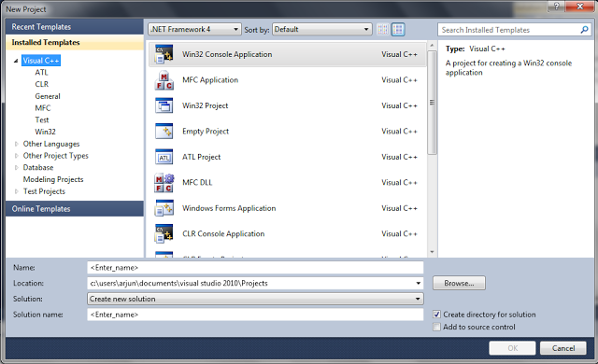
Task: Select the CLR Console Application icon
Action: point(164,233)
